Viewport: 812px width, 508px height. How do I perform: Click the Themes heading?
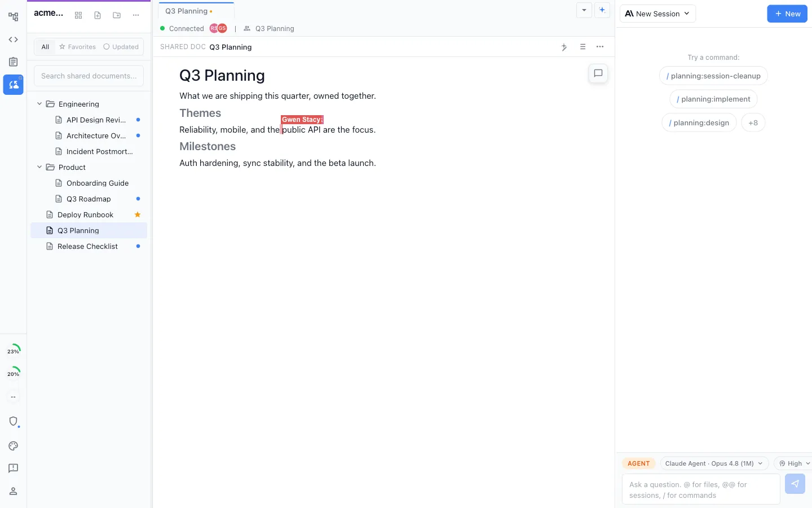(x=200, y=113)
